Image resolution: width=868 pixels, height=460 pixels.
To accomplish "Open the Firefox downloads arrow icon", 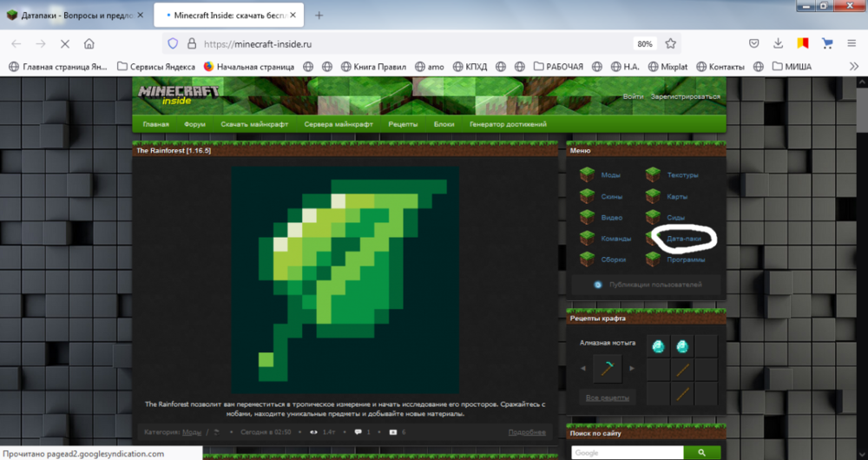I will coord(778,43).
